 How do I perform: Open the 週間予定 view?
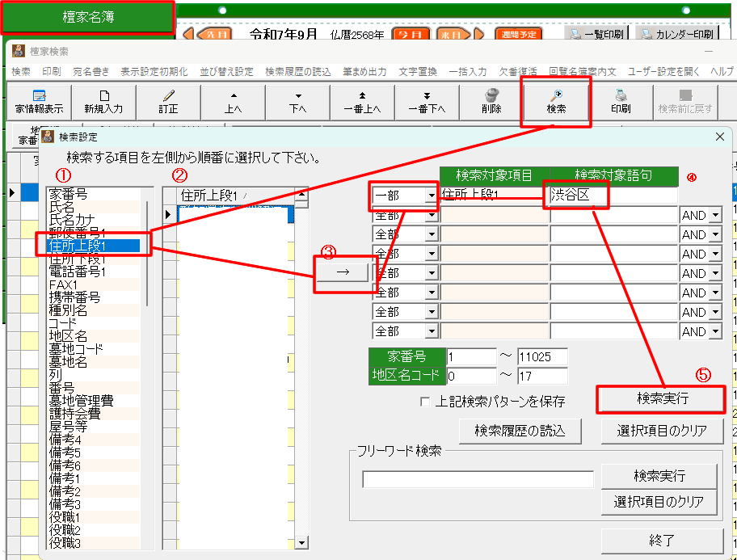519,34
